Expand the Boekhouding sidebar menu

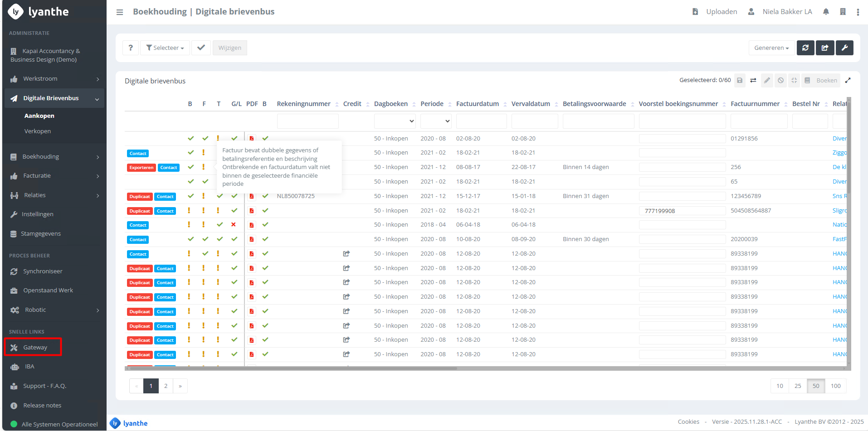(x=54, y=157)
